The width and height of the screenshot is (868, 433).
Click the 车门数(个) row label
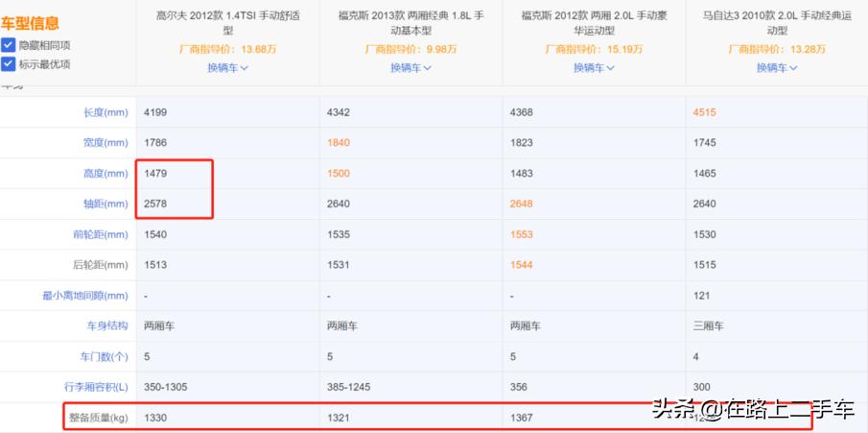point(104,356)
